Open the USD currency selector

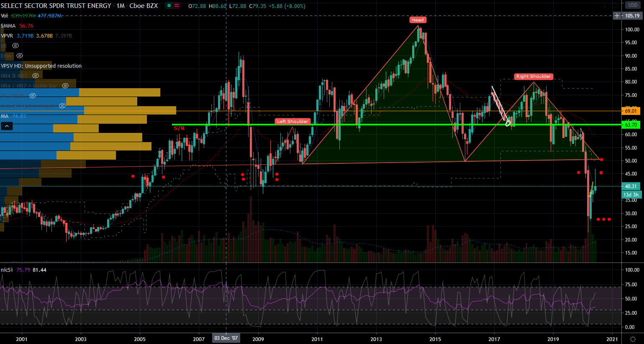coord(632,5)
